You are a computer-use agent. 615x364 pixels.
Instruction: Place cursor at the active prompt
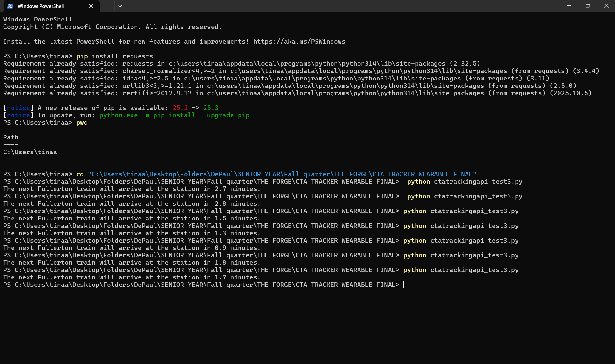pyautogui.click(x=404, y=285)
